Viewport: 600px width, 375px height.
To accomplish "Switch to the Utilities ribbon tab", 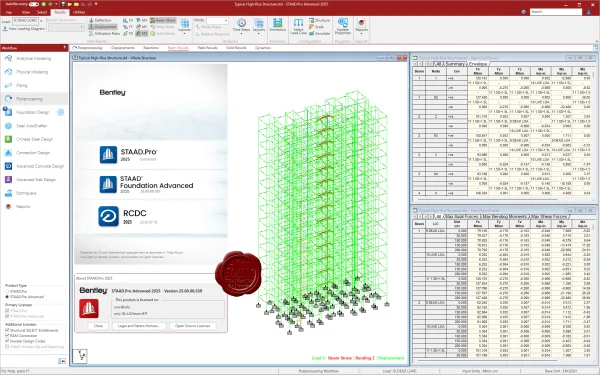I will pos(79,12).
